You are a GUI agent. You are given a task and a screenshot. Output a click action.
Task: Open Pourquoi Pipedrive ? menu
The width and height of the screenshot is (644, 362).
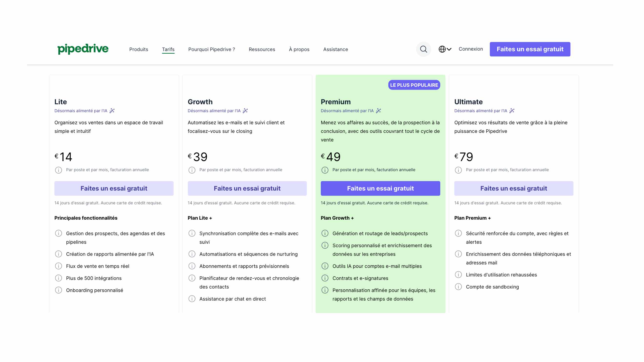(211, 49)
